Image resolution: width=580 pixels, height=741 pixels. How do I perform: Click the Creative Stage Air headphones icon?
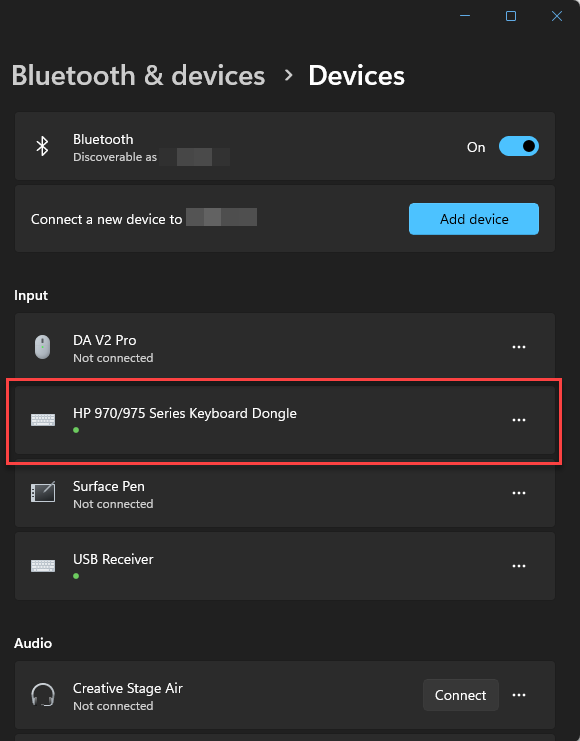[43, 695]
